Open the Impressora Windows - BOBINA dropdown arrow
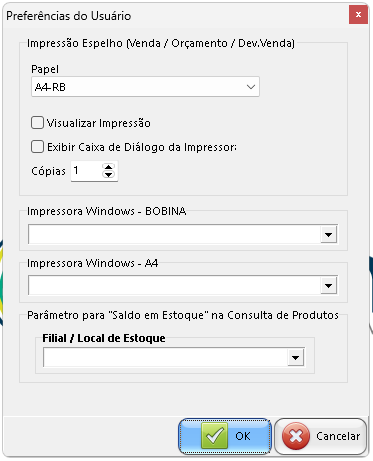373x461 pixels. click(x=328, y=235)
